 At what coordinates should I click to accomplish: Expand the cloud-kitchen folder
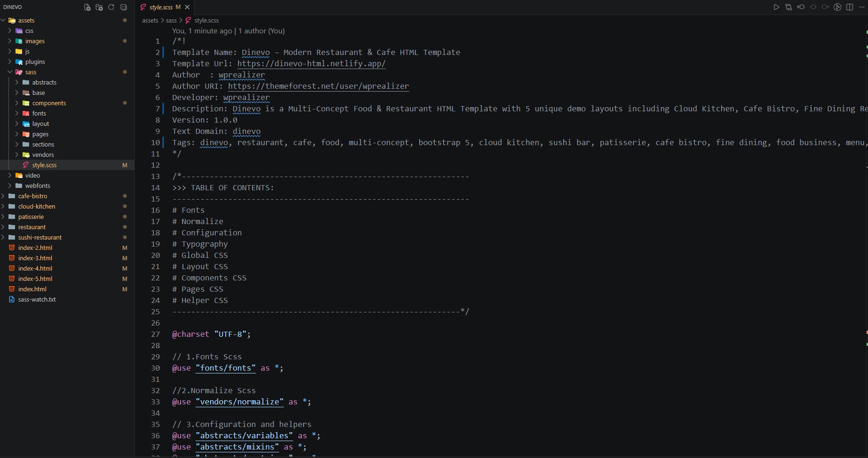(67, 206)
